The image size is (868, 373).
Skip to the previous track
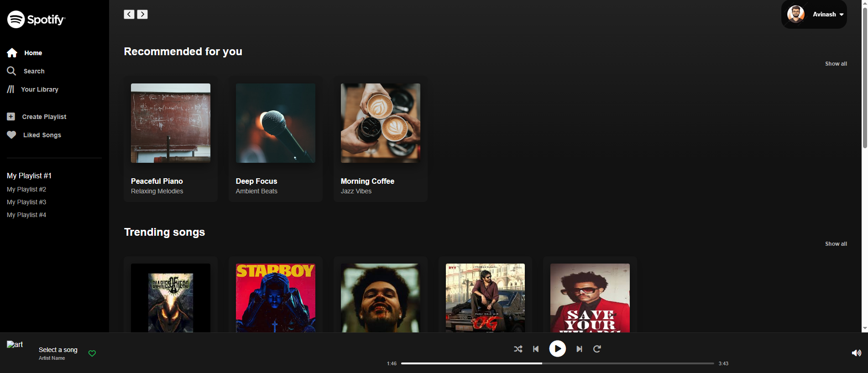[536, 349]
